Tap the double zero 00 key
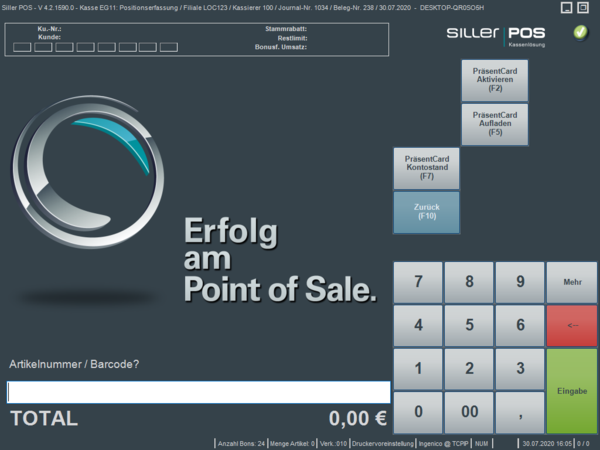The width and height of the screenshot is (600, 450). [469, 412]
